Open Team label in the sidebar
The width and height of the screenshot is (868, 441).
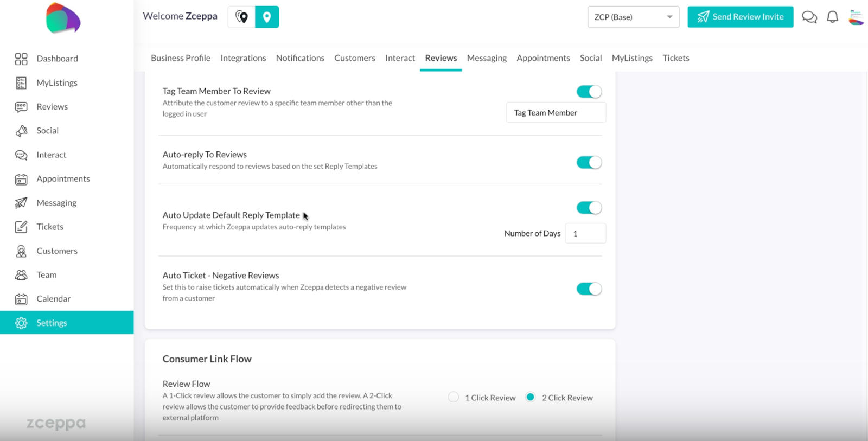point(47,275)
